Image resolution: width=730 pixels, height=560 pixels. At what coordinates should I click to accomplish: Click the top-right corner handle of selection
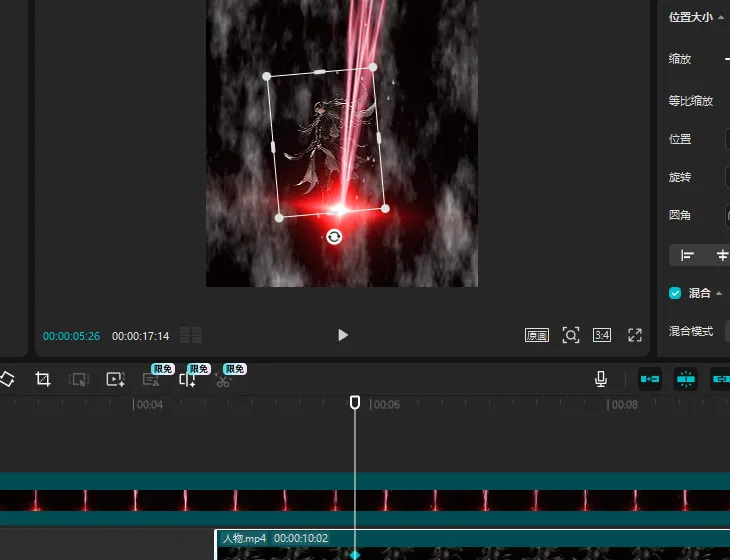point(373,67)
